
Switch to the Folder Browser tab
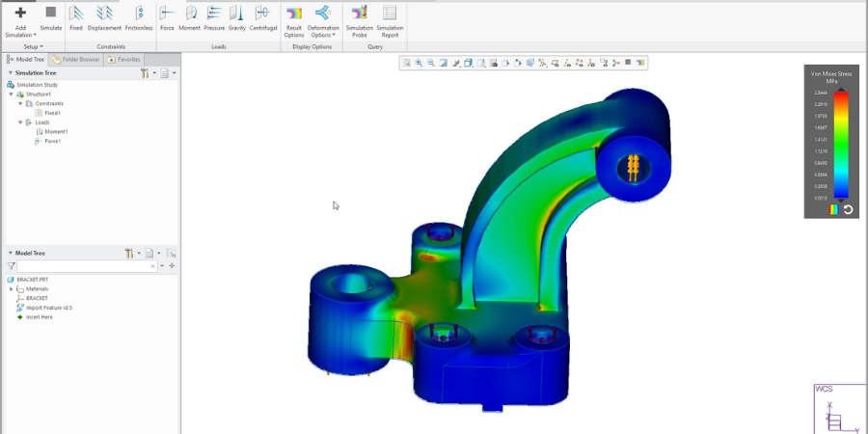[75, 59]
